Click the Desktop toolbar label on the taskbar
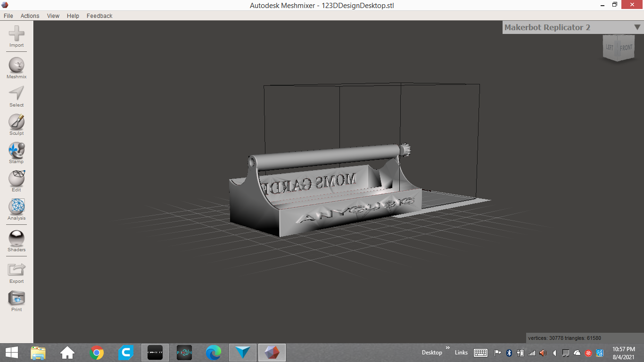The width and height of the screenshot is (644, 362). pos(432,353)
